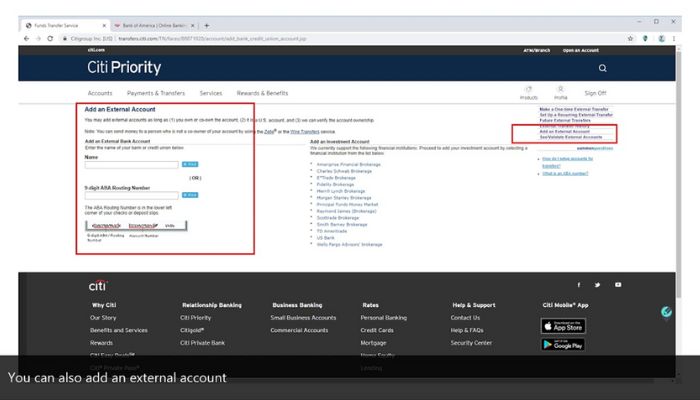
Task: Reload the page using the browser refresh button
Action: pos(54,38)
